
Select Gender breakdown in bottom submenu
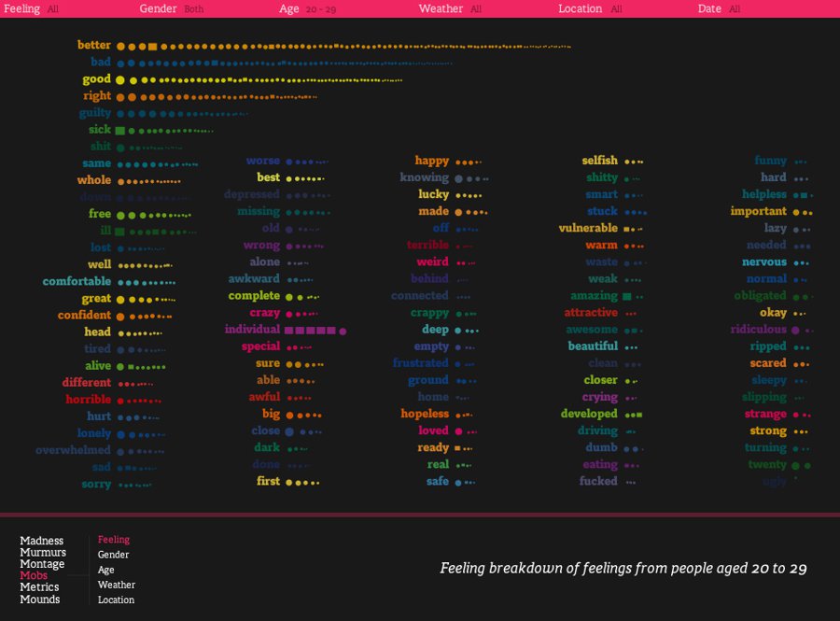tap(113, 555)
